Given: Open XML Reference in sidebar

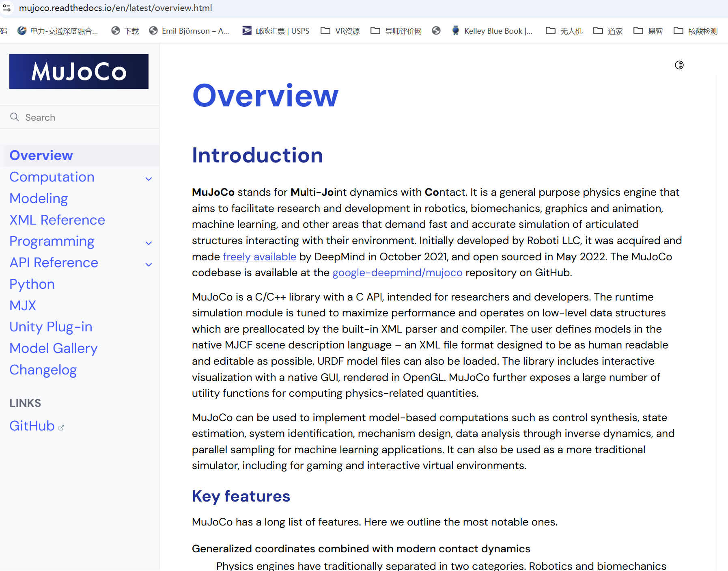Looking at the screenshot, I should [x=57, y=220].
